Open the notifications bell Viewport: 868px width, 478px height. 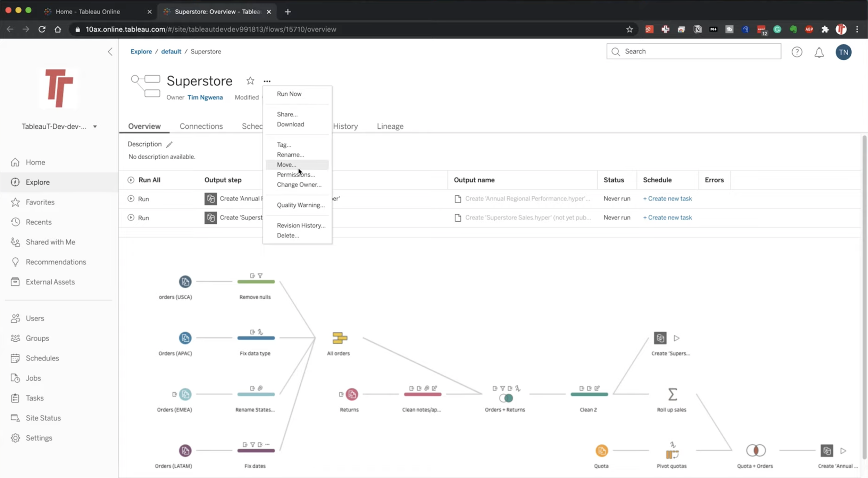tap(819, 52)
